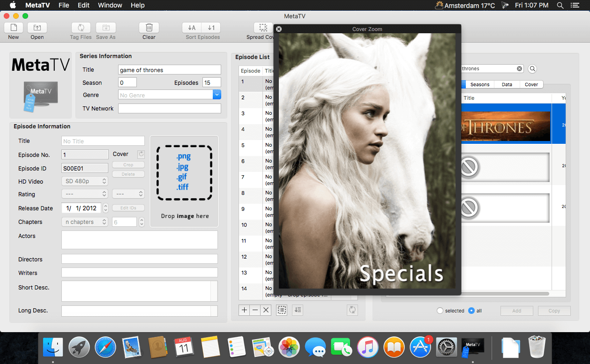Screen dimensions: 590x364
Task: Click the horizontal scrollbar in results panel
Action: [505, 294]
